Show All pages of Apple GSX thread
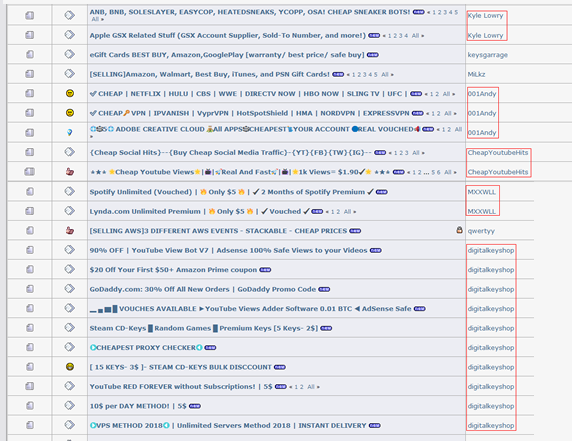The height and width of the screenshot is (441, 572). coord(416,36)
